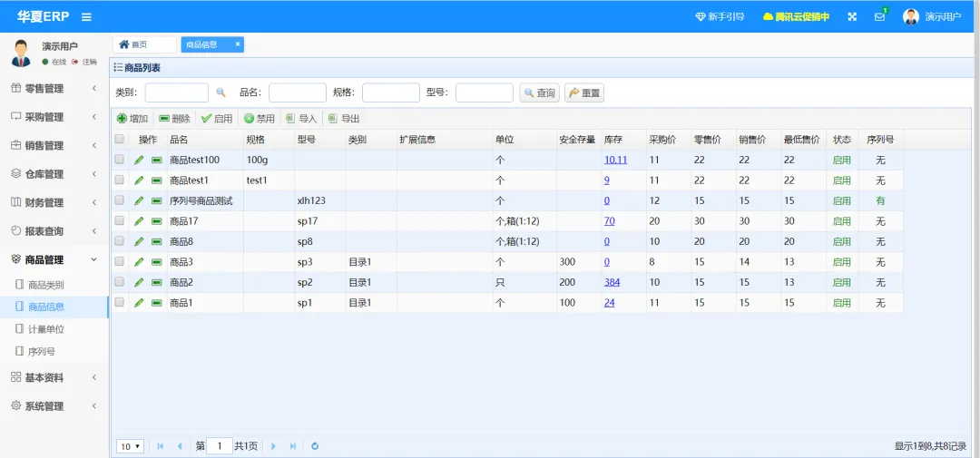Check the 商品3 row checkbox
980x458 pixels.
(x=120, y=262)
